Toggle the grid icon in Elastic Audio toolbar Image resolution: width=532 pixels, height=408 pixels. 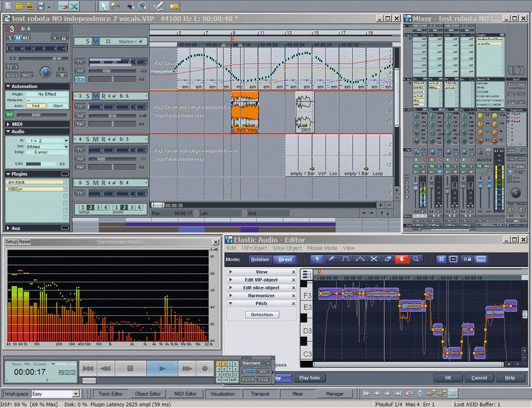pyautogui.click(x=441, y=259)
